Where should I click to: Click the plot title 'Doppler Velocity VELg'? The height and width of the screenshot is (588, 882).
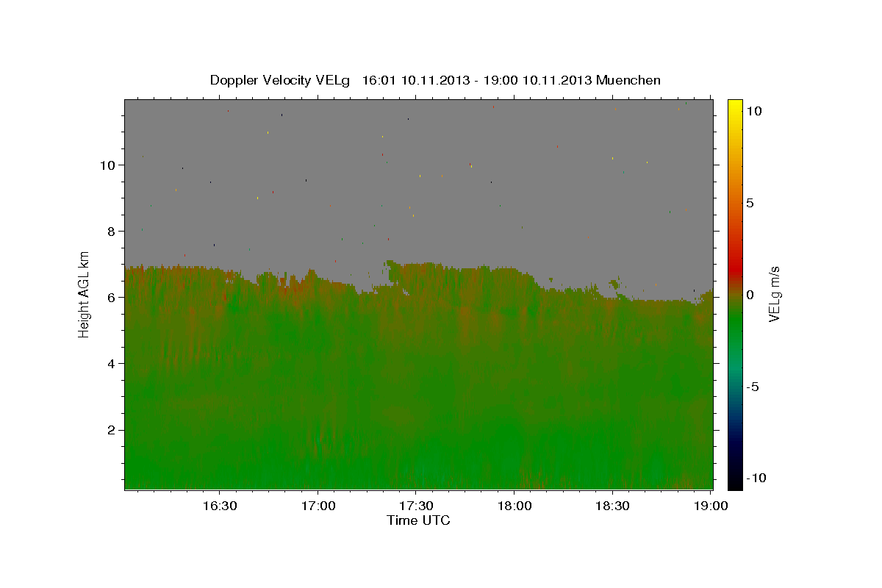click(x=280, y=80)
